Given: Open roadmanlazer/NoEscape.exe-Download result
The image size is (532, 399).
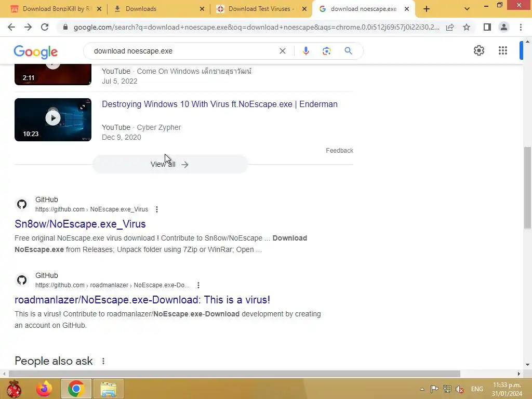Looking at the screenshot, I should (142, 300).
